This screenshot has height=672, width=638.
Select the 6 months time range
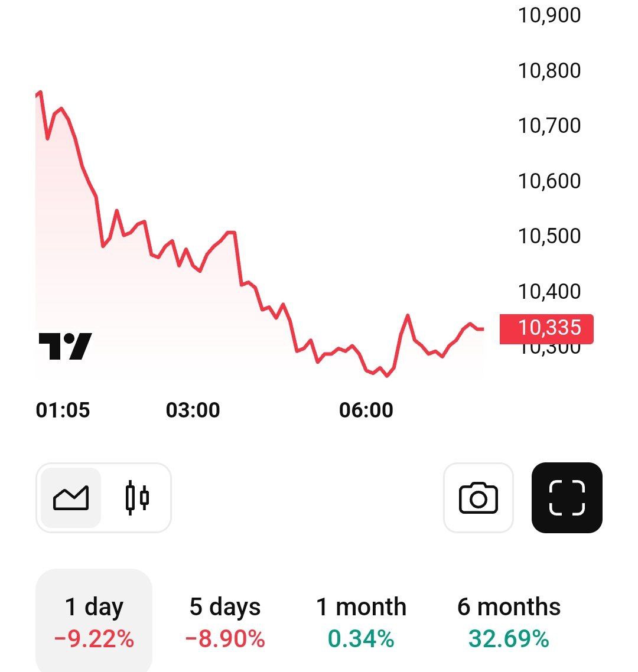click(x=509, y=620)
